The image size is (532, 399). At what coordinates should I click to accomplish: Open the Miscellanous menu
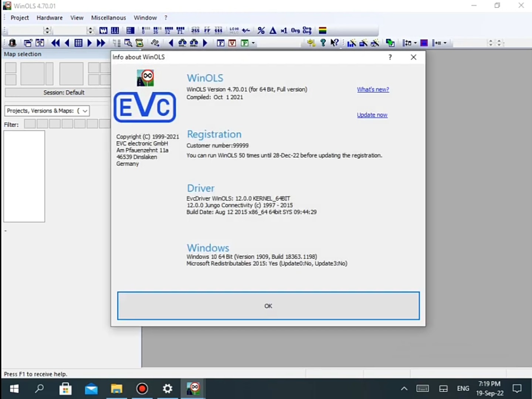point(108,18)
